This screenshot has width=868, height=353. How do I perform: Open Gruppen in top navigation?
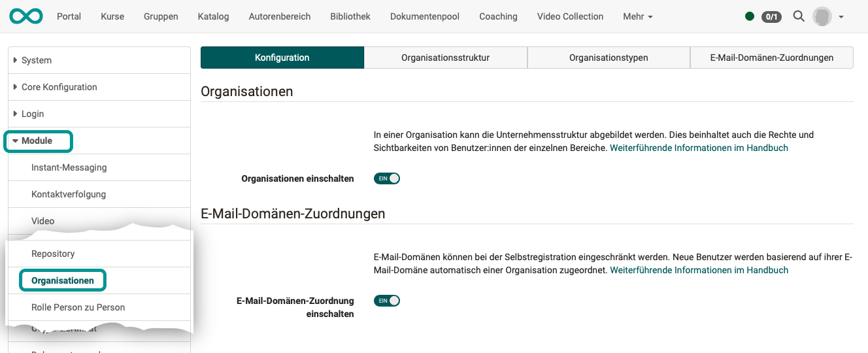[x=161, y=16]
